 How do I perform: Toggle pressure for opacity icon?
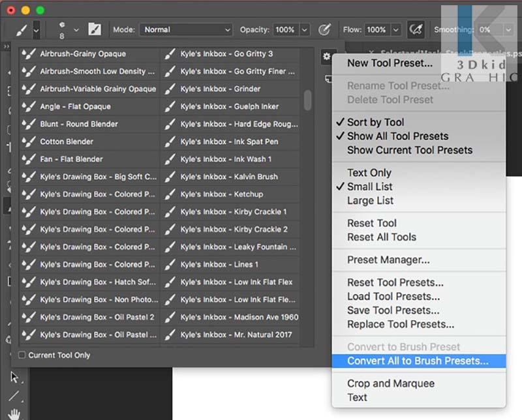[324, 30]
